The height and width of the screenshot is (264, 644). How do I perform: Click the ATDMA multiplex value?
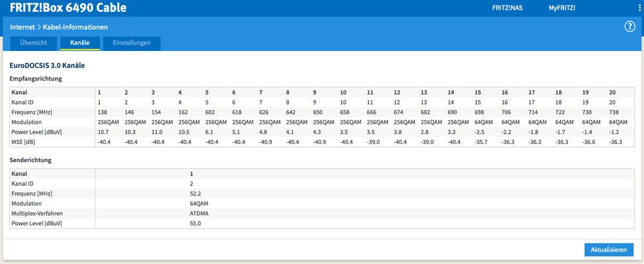click(x=200, y=214)
